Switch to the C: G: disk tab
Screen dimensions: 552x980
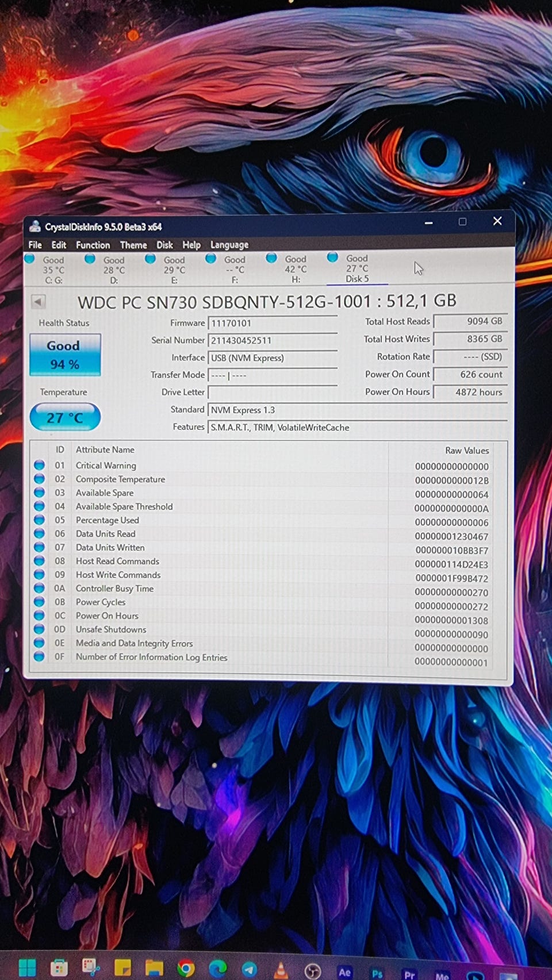click(x=53, y=269)
